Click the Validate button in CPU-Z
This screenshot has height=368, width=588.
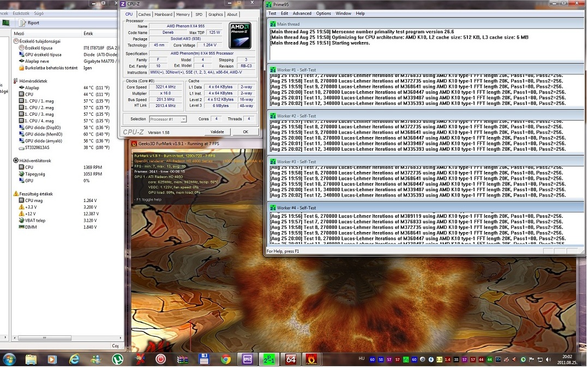point(217,132)
